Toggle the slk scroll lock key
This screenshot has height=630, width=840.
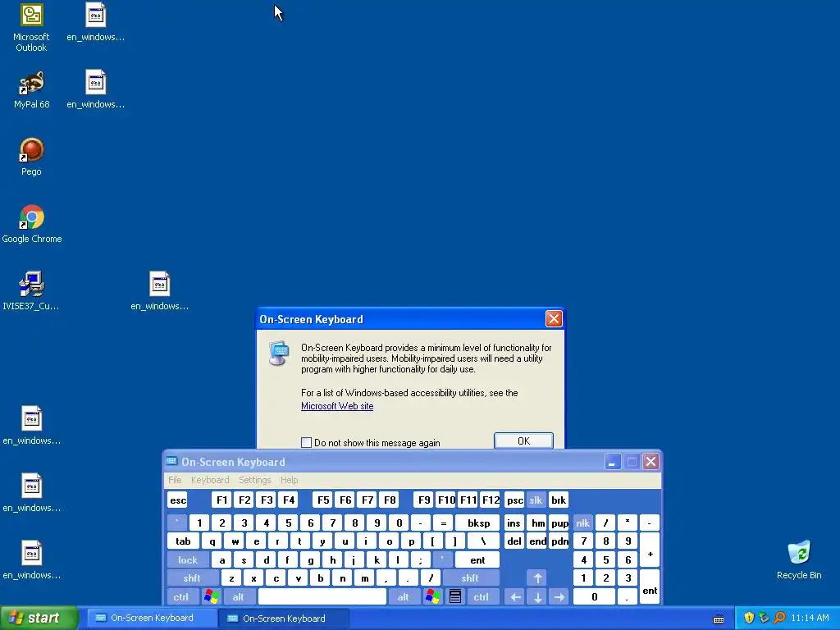tap(536, 500)
